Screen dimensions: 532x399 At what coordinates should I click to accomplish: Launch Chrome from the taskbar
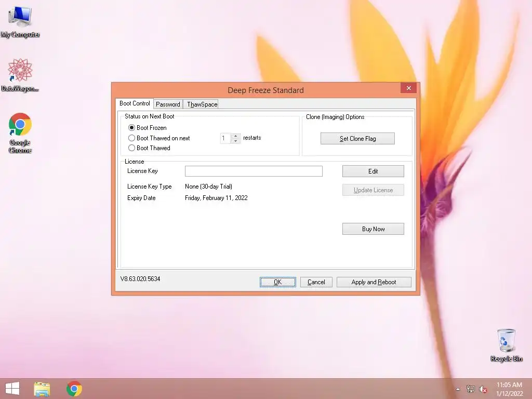click(74, 389)
